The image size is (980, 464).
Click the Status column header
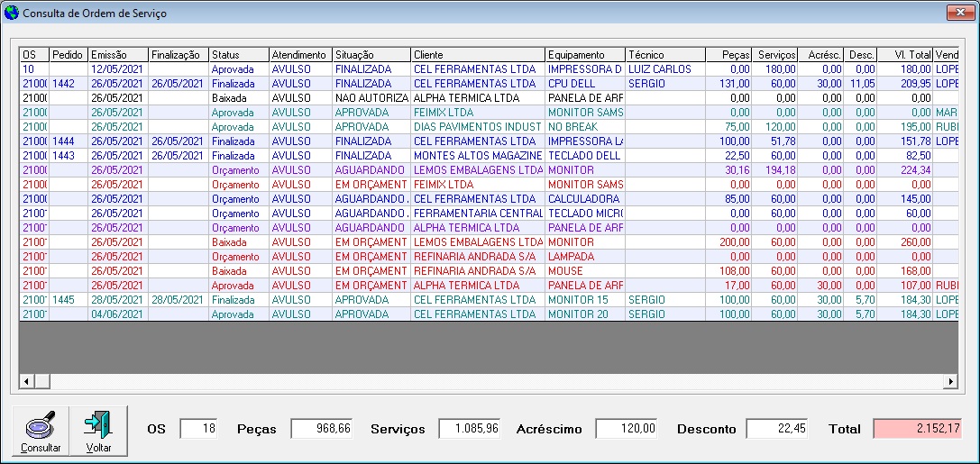click(x=238, y=55)
